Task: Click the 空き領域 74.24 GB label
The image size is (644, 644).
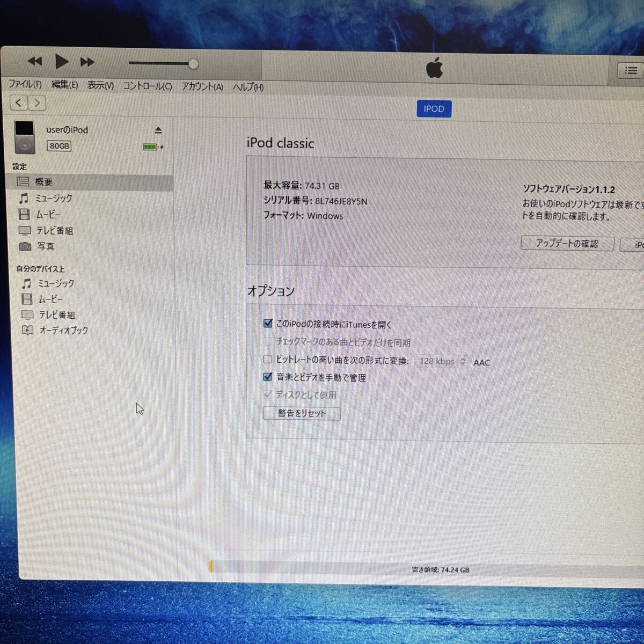Action: [441, 569]
